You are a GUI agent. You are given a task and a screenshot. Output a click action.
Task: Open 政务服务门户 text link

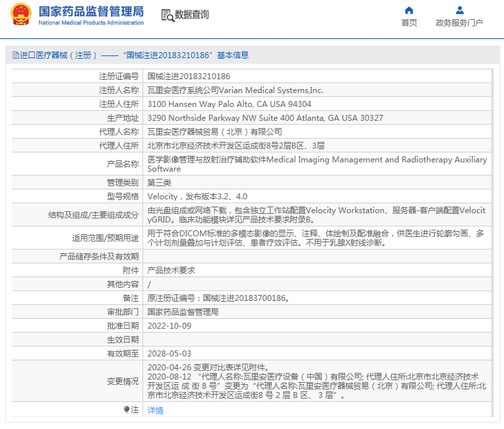pyautogui.click(x=459, y=23)
